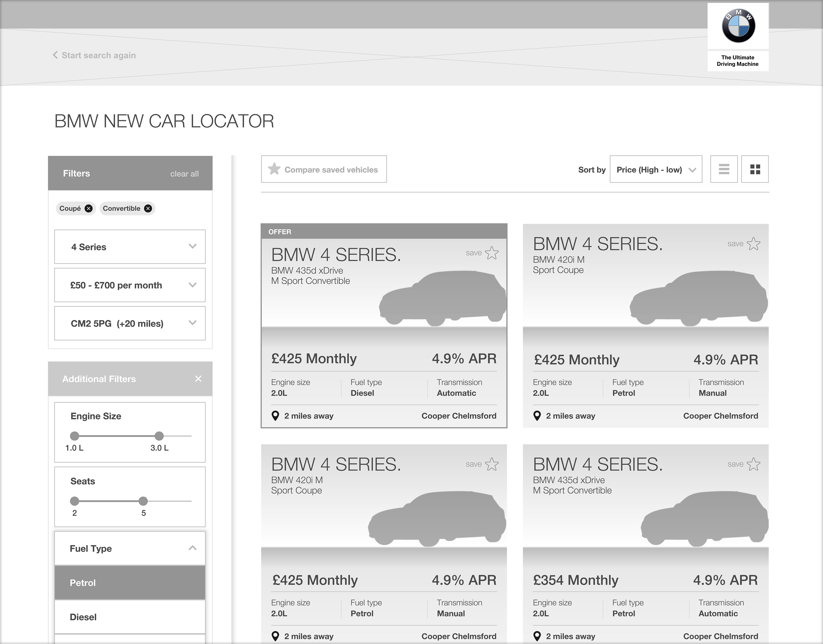Close the Additional Filters panel
The height and width of the screenshot is (644, 823).
[x=198, y=379]
